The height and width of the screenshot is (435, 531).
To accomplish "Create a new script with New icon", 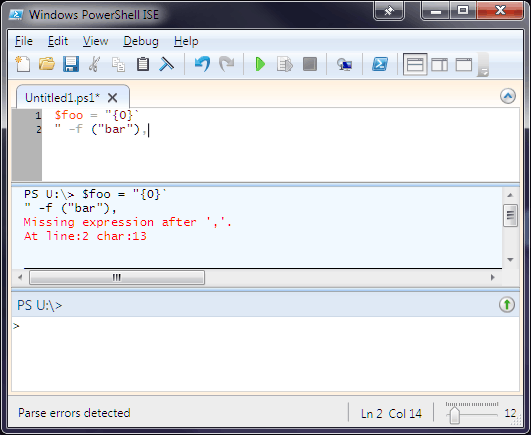I will coord(23,64).
